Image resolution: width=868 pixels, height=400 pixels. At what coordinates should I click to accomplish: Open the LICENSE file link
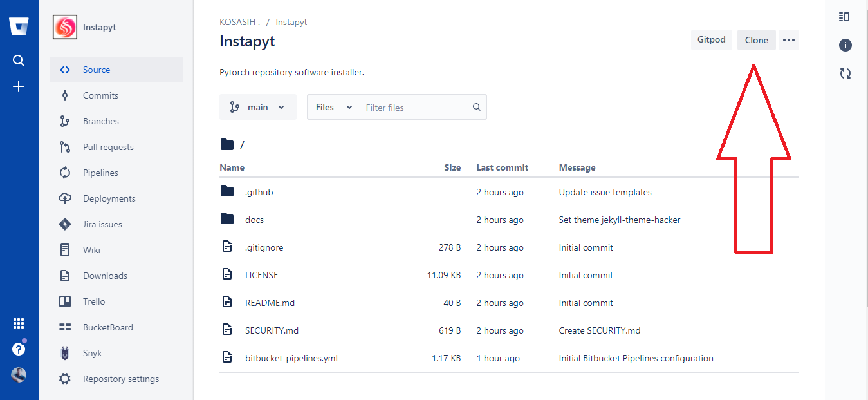[262, 275]
